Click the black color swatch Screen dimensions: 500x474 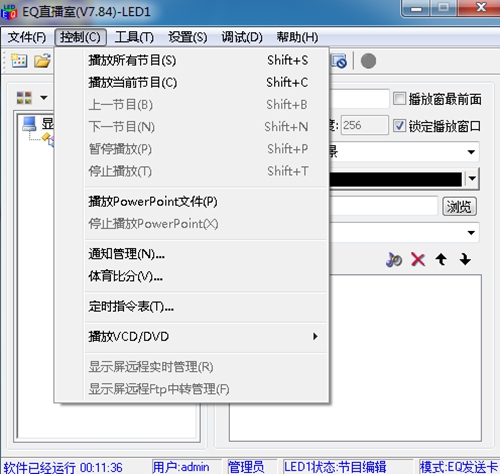396,179
